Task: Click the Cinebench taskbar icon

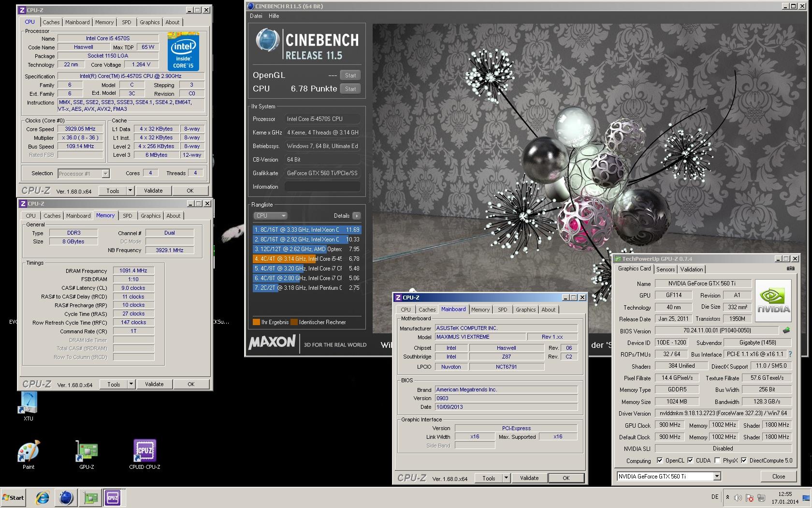Action: pos(66,497)
